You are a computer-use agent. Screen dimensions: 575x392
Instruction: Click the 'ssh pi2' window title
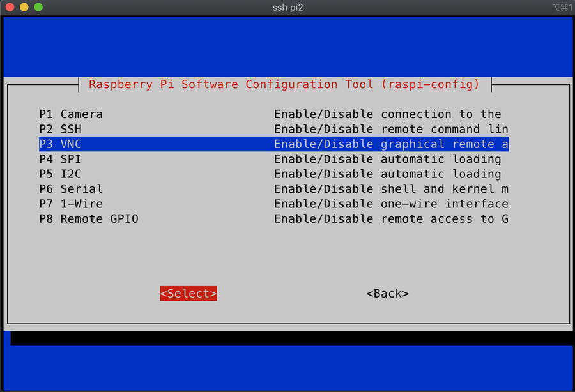click(x=288, y=8)
